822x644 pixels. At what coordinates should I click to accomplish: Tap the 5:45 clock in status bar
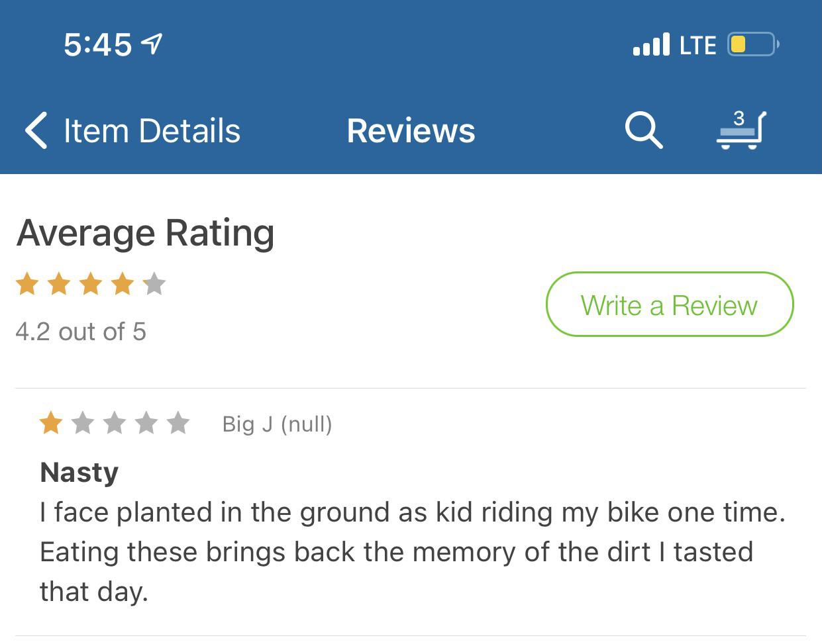(98, 44)
